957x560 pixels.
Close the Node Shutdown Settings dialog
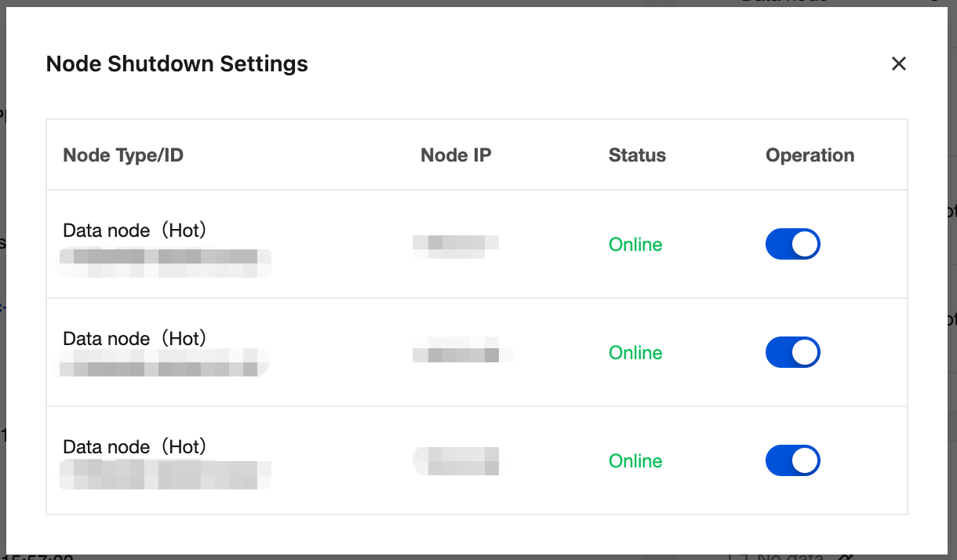point(899,64)
